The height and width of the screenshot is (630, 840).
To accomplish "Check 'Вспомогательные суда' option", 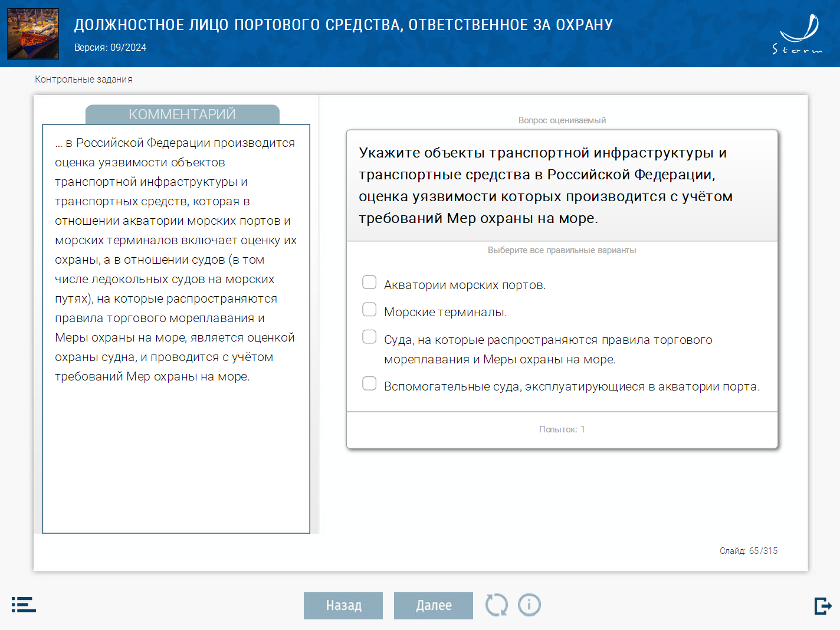I will [x=369, y=383].
